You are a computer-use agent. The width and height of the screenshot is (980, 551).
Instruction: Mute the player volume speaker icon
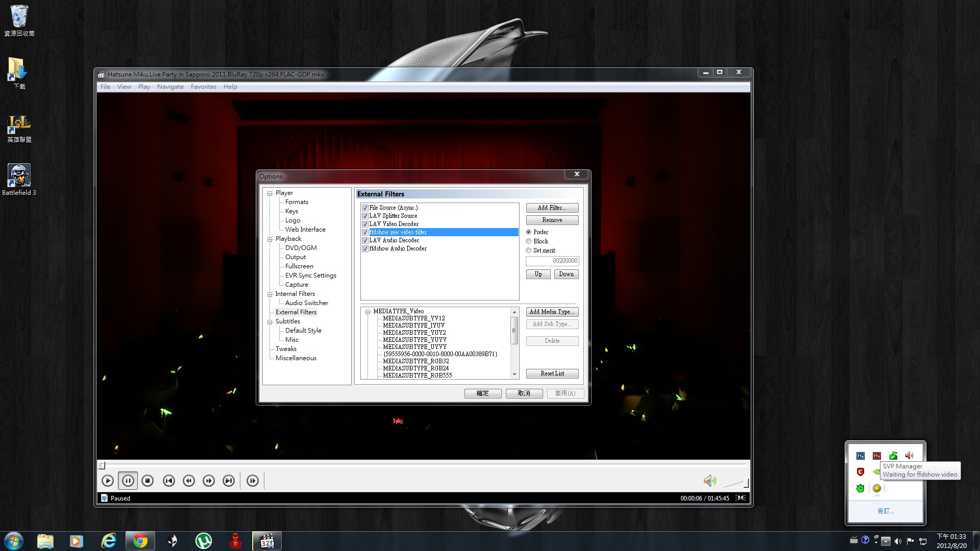(709, 481)
